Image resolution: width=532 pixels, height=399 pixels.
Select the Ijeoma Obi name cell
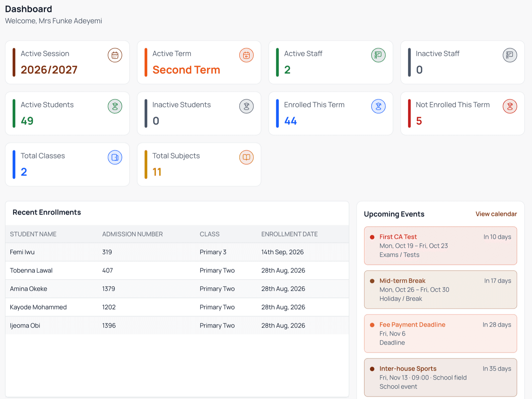(x=25, y=326)
